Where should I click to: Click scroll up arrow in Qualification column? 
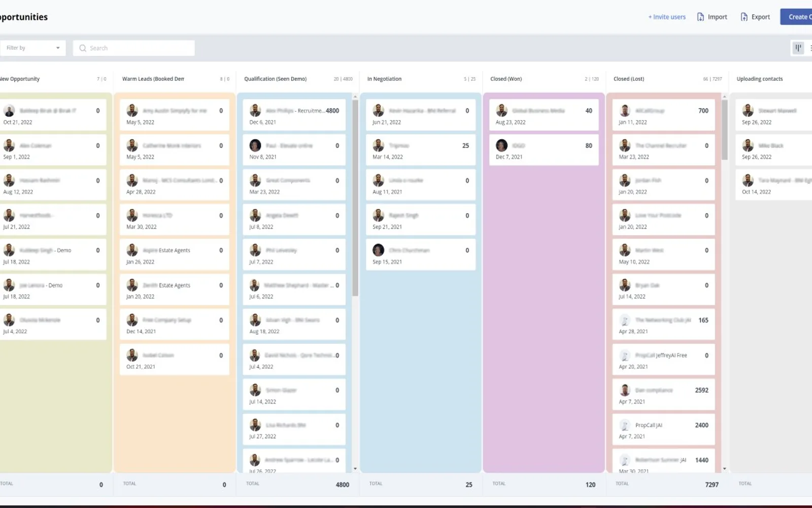(x=355, y=97)
